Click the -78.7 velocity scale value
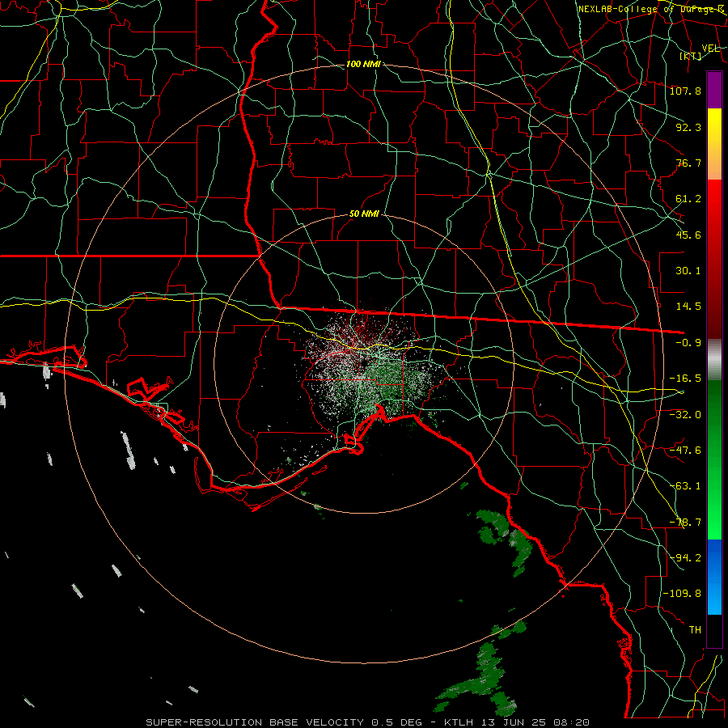Image resolution: width=728 pixels, height=728 pixels. pyautogui.click(x=685, y=523)
